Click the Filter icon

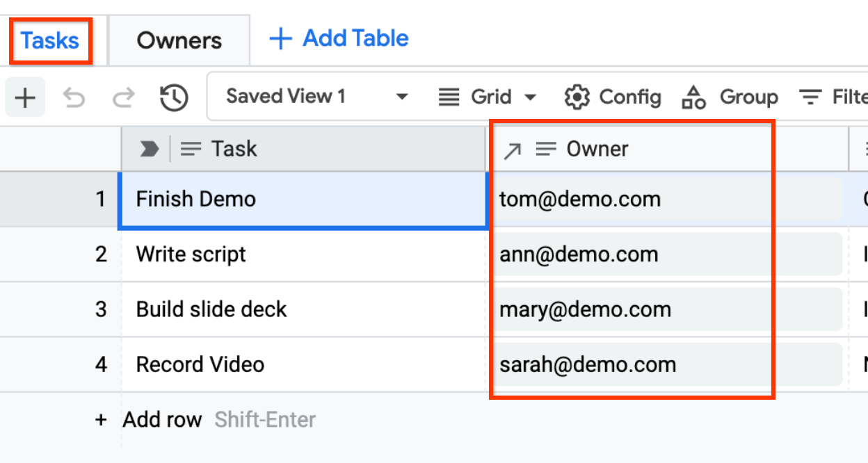tap(810, 97)
